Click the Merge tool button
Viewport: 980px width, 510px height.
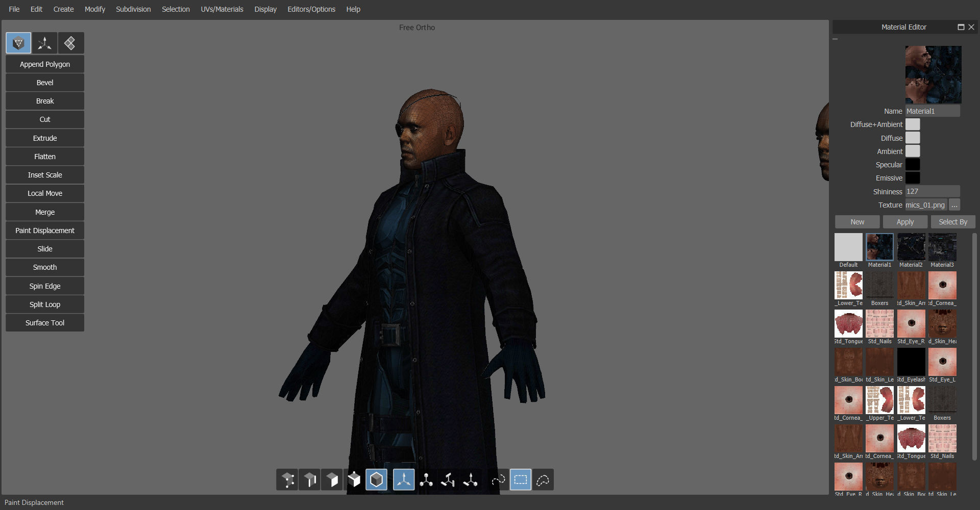tap(45, 212)
